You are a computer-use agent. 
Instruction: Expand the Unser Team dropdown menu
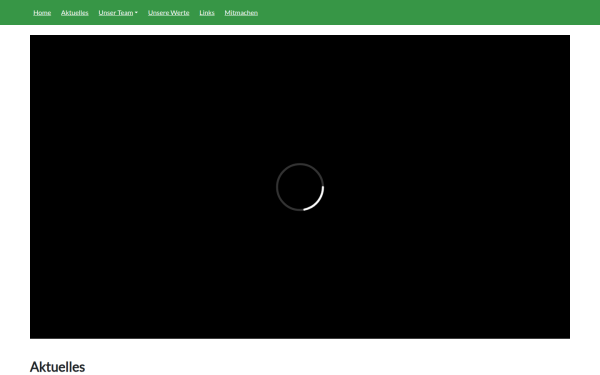click(x=118, y=13)
